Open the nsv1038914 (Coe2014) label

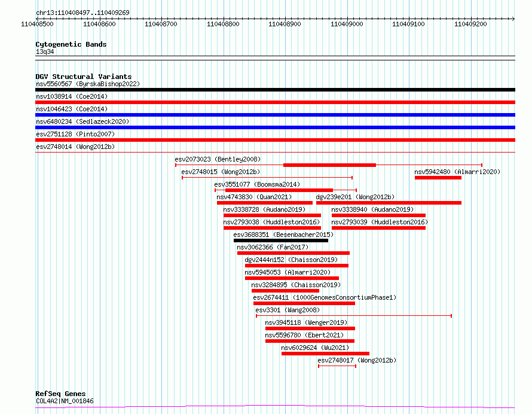72,96
